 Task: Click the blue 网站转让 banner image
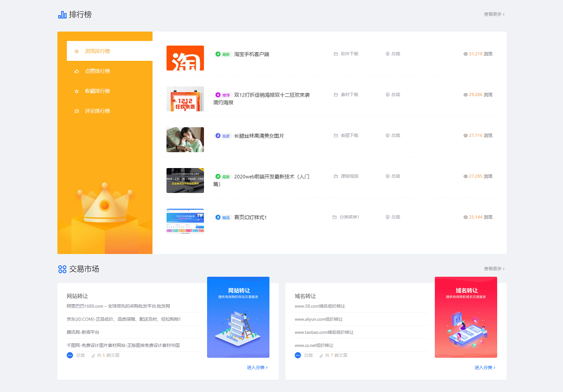[x=238, y=317]
